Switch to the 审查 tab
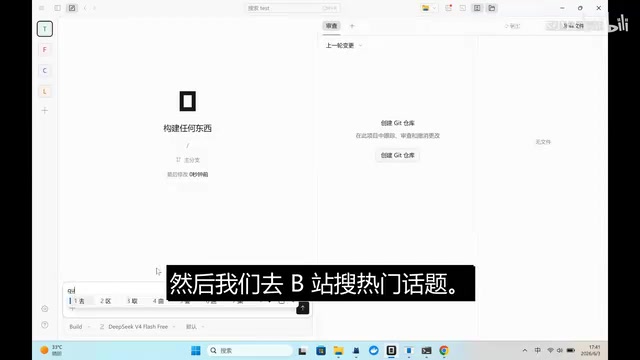640x360 pixels. click(x=331, y=26)
